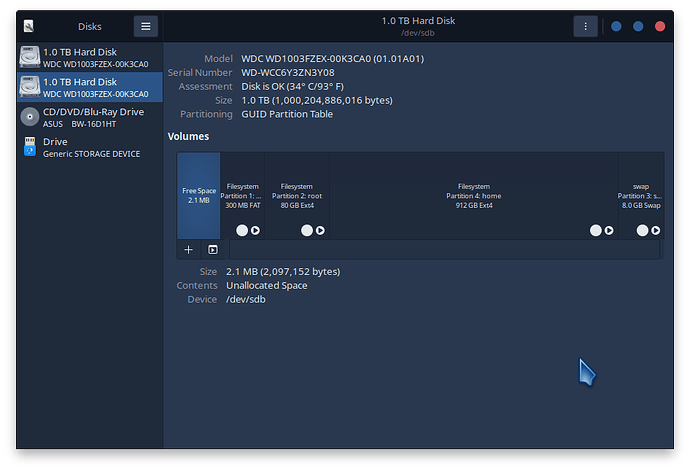690x471 pixels.
Task: Click the circle indicator on swap partition
Action: tap(642, 230)
